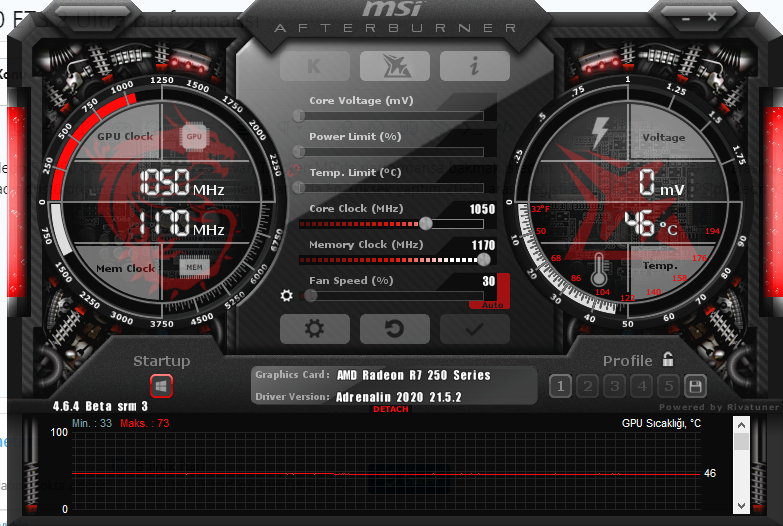Image resolution: width=783 pixels, height=526 pixels.
Task: Minimize the Afterburner window
Action: (x=686, y=18)
